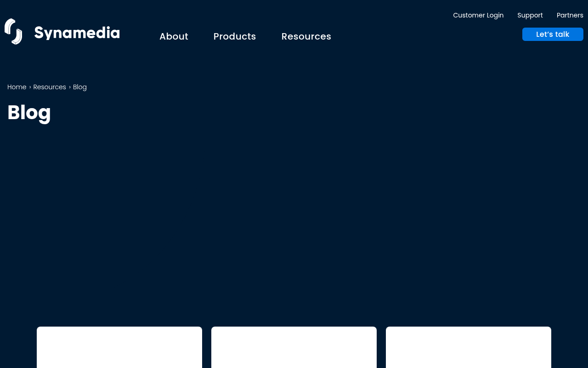Go to Customer Login
588x368 pixels.
coord(478,15)
